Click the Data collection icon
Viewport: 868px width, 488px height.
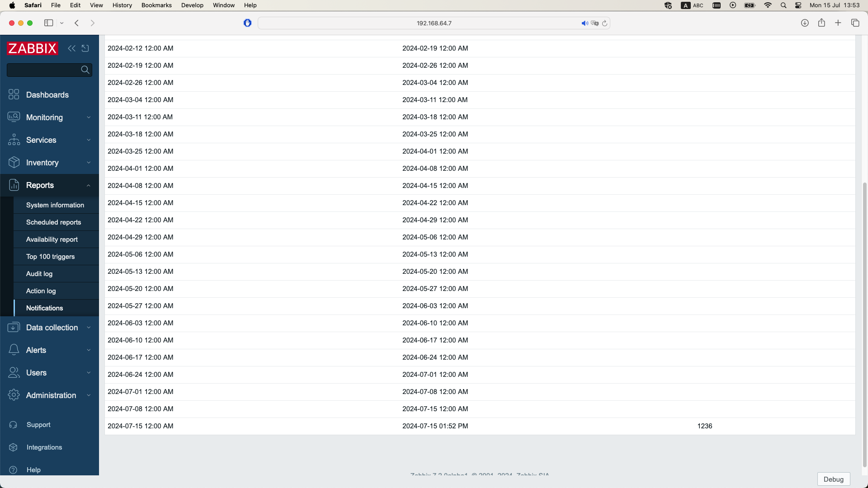click(14, 327)
